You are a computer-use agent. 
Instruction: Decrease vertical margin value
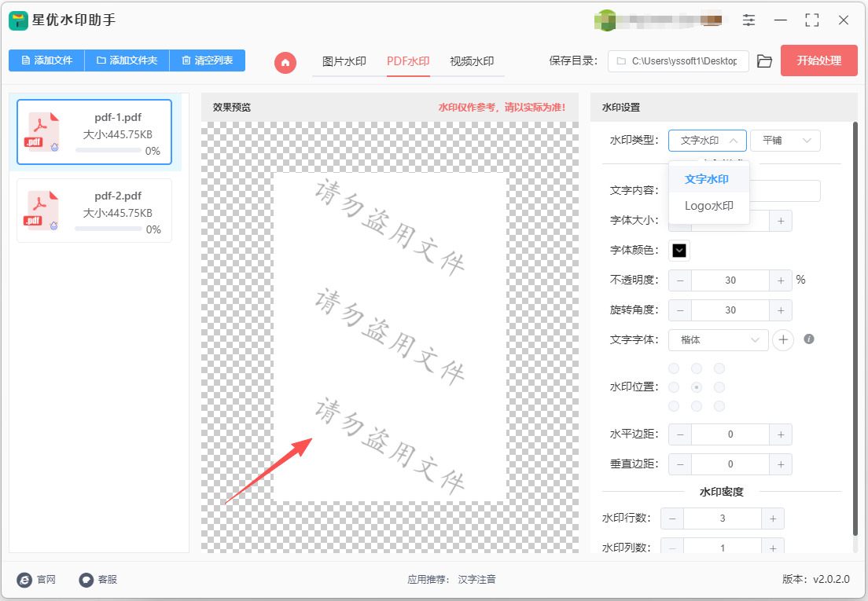(680, 464)
